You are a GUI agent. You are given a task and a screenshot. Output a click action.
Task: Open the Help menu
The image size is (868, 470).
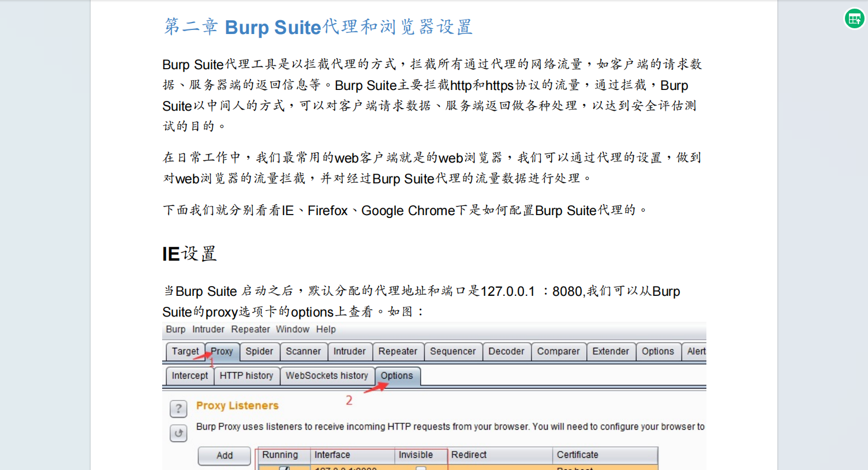pyautogui.click(x=326, y=329)
